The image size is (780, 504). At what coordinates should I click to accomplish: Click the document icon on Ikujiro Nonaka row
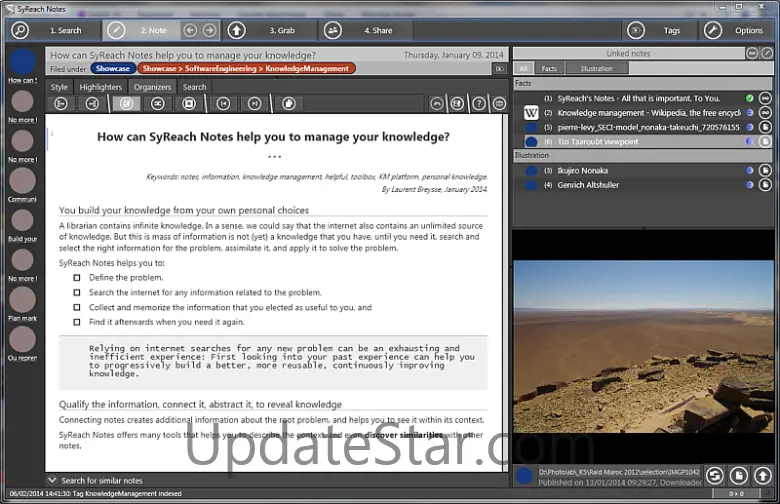point(765,171)
